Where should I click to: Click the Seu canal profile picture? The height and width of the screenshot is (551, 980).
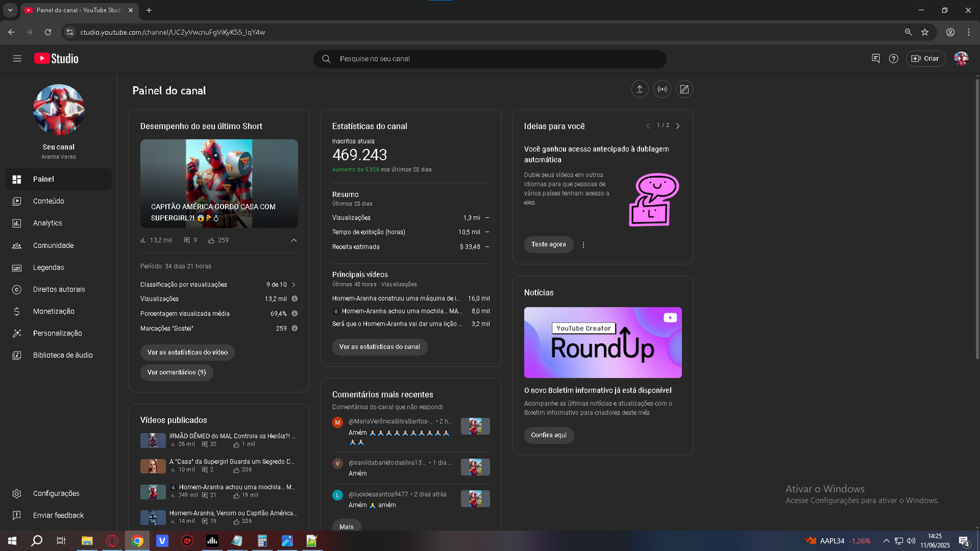pyautogui.click(x=59, y=110)
